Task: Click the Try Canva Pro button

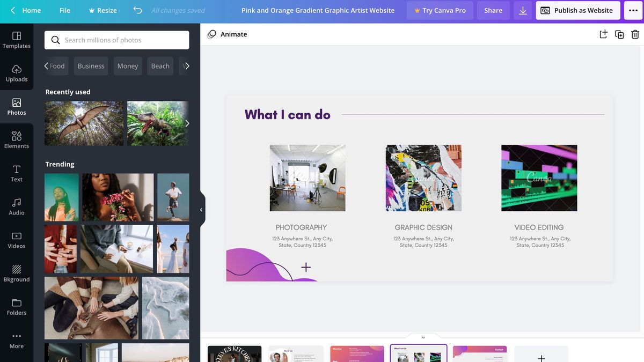Action: coord(440,10)
